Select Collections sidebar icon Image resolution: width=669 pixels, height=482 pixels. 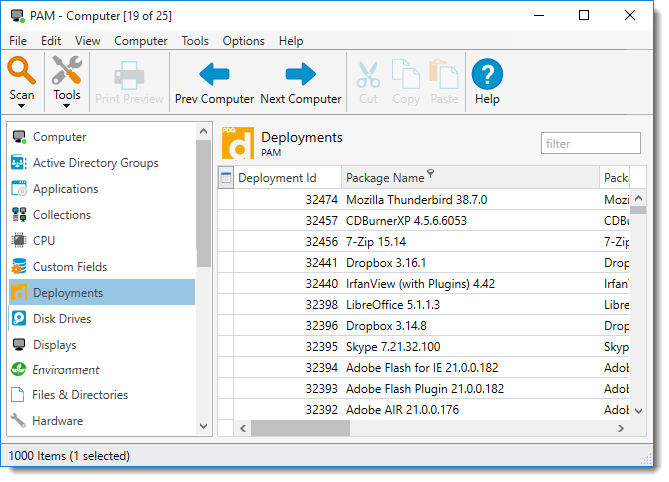click(19, 215)
